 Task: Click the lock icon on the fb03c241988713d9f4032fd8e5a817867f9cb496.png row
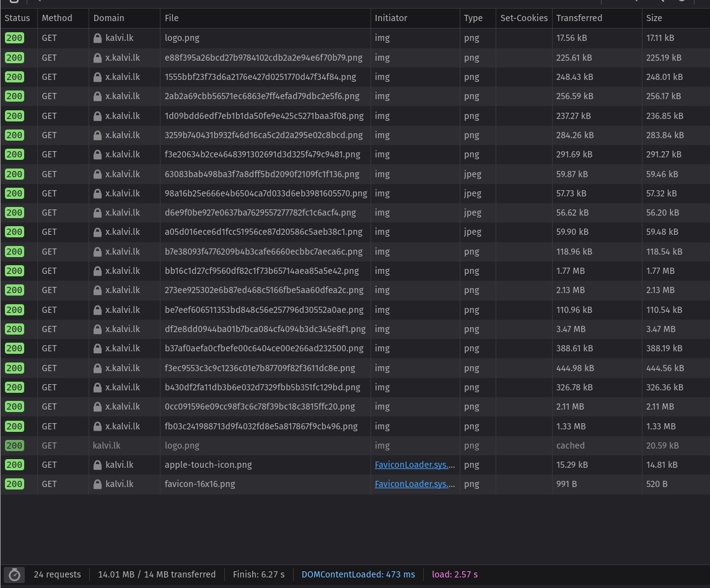pos(97,426)
